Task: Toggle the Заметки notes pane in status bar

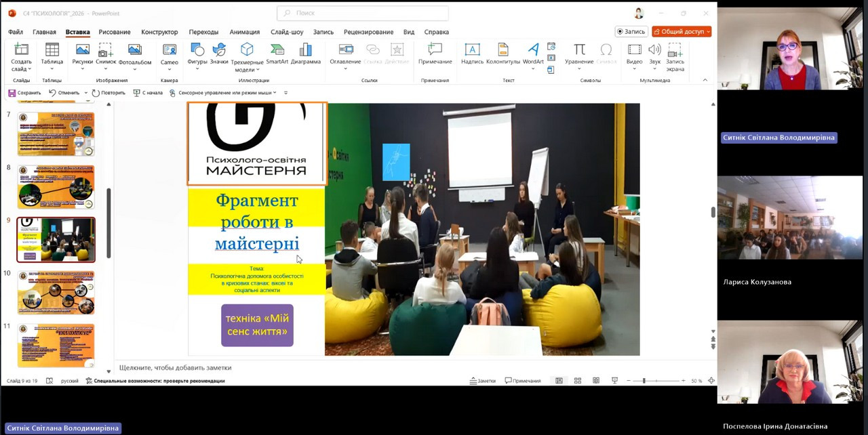Action: [483, 381]
